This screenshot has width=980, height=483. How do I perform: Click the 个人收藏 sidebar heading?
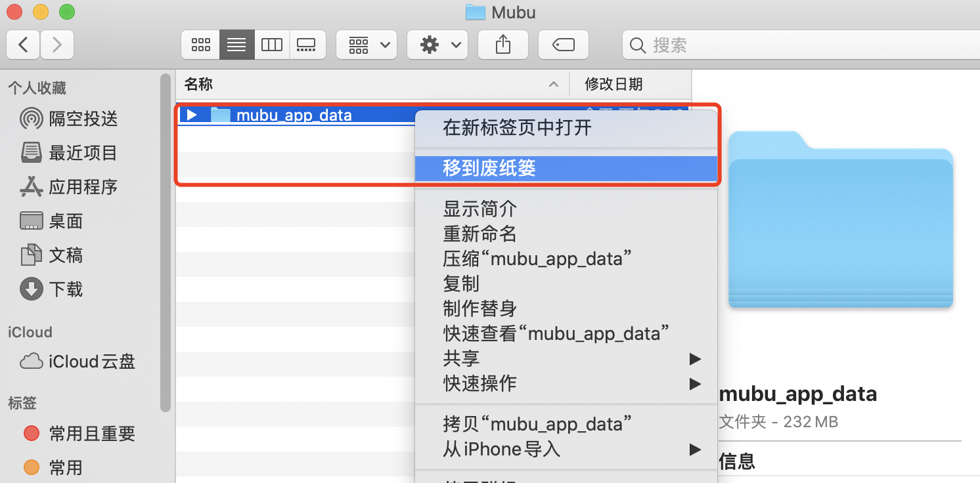pos(37,88)
